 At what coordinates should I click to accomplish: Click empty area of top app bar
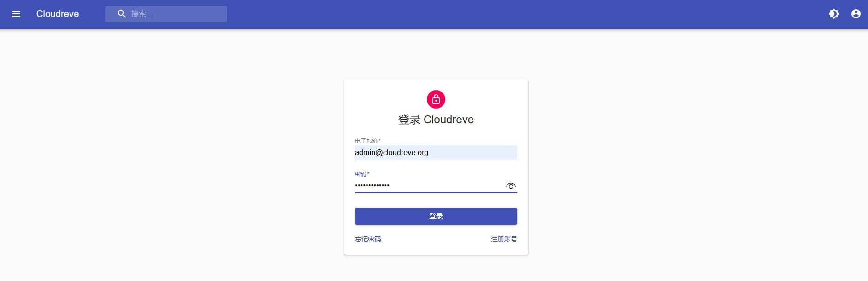[507, 14]
